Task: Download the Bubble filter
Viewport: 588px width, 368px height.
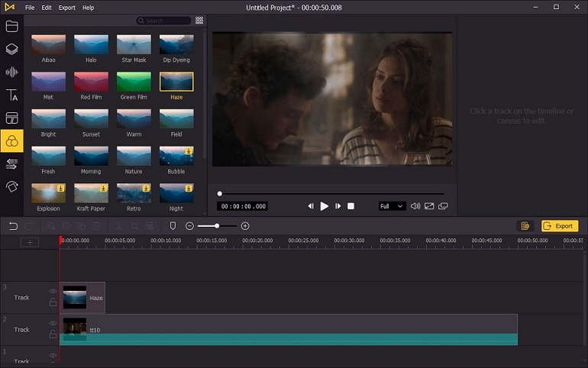Action: [189, 151]
